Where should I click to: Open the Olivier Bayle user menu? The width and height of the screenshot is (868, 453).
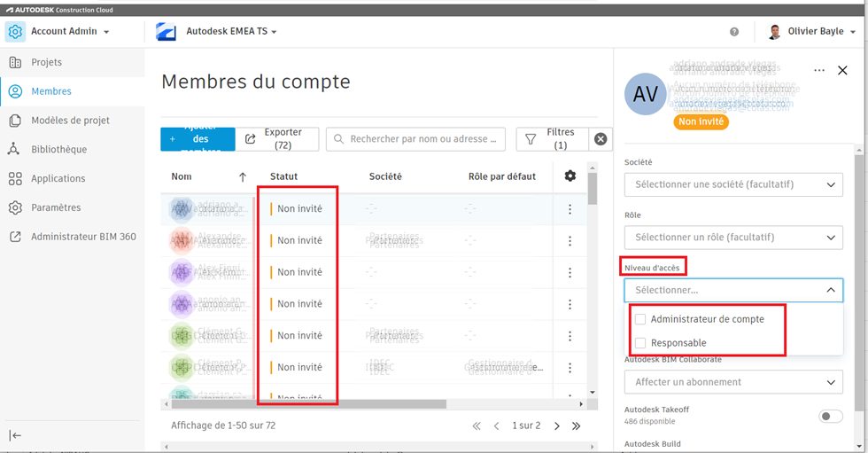(x=822, y=32)
